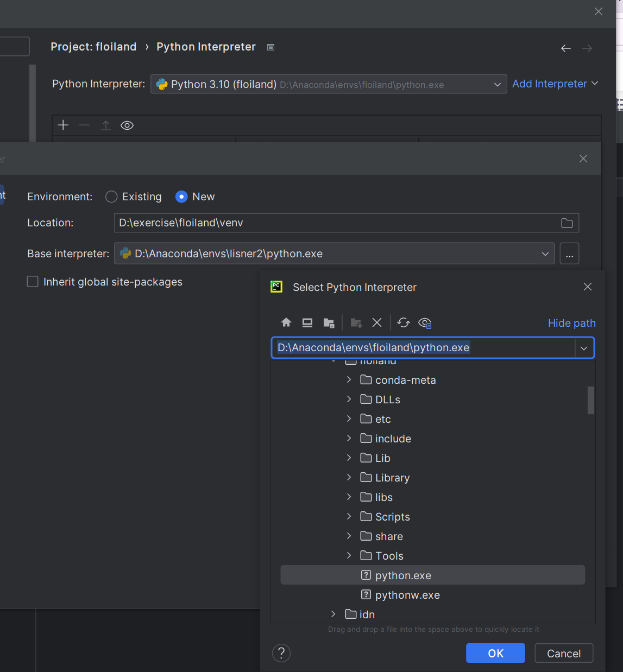This screenshot has height=672, width=623.
Task: Open base interpreter browse ellipsis button
Action: point(569,253)
